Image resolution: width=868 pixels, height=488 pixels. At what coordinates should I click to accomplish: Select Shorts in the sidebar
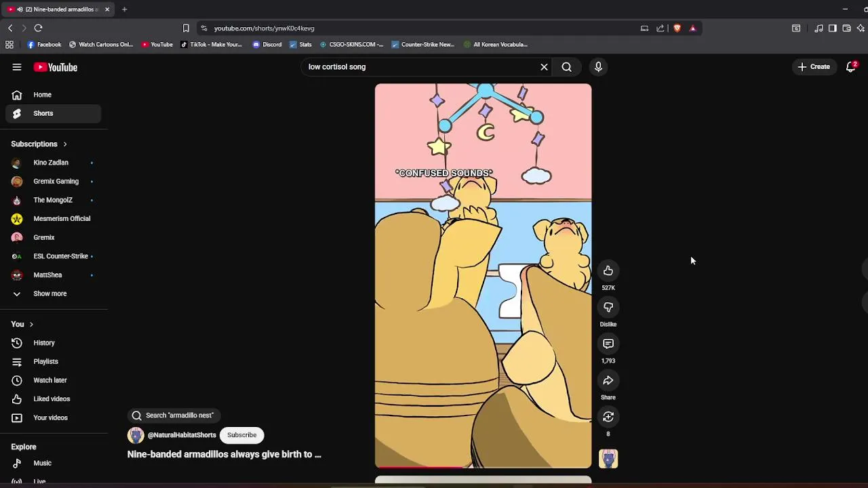coord(54,113)
